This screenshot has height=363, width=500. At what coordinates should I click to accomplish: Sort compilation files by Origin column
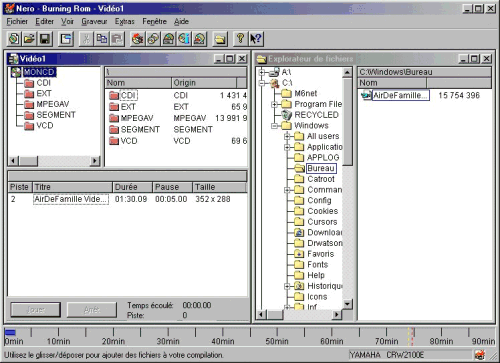coord(204,83)
